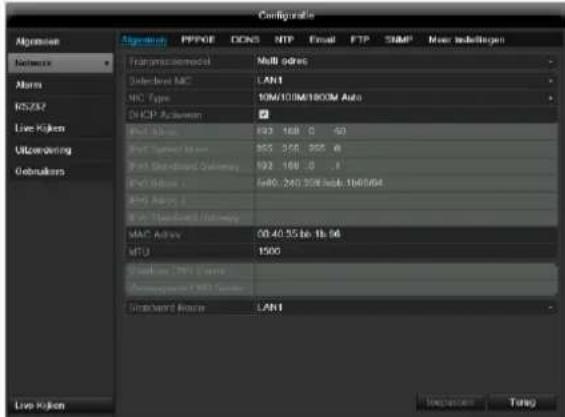565x417 pixels.
Task: Click the preferred DNS server field
Action: (x=405, y=271)
